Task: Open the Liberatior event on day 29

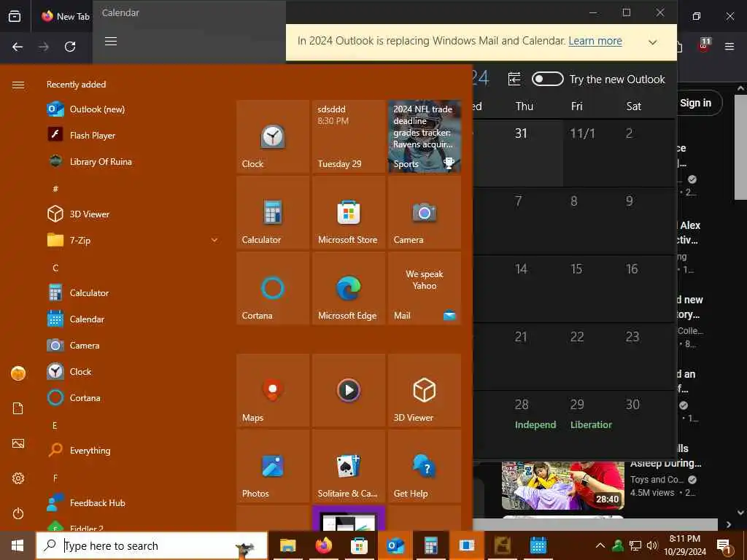Action: (591, 425)
